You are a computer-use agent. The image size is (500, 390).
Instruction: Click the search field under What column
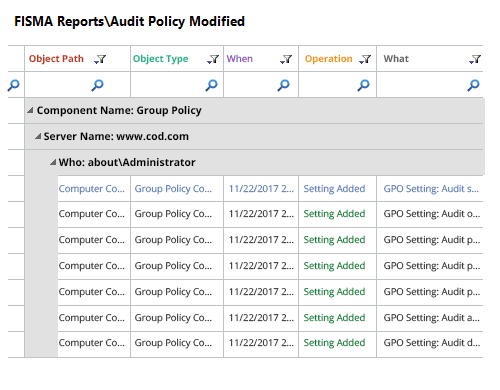pos(430,85)
